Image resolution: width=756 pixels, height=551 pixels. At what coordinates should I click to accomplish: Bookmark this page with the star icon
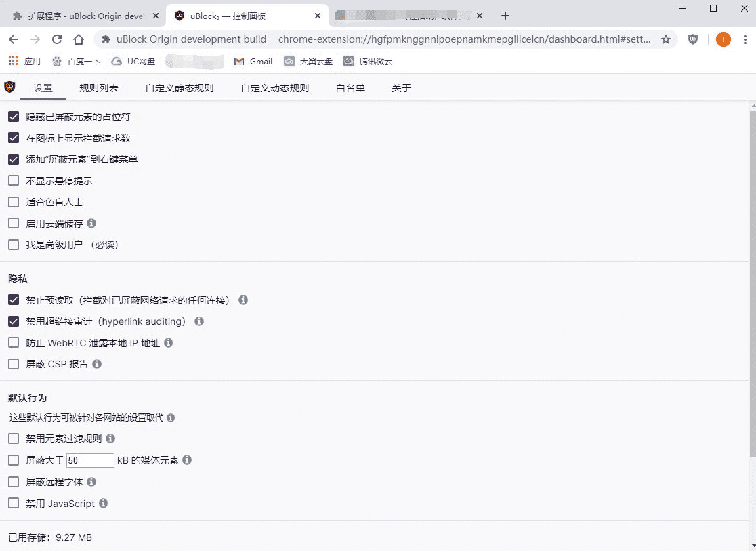point(666,39)
